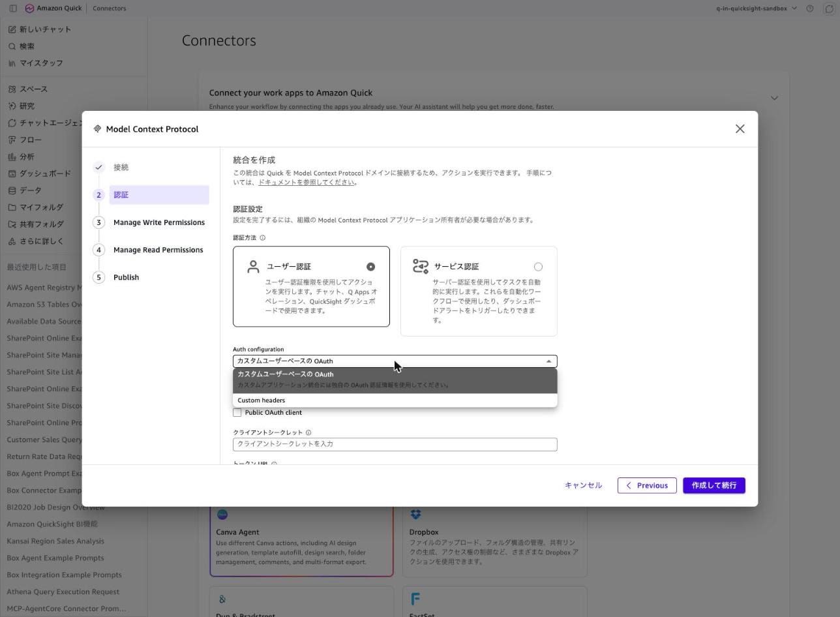840x617 pixels.
Task: Click the FactSet connector icon
Action: point(415,599)
